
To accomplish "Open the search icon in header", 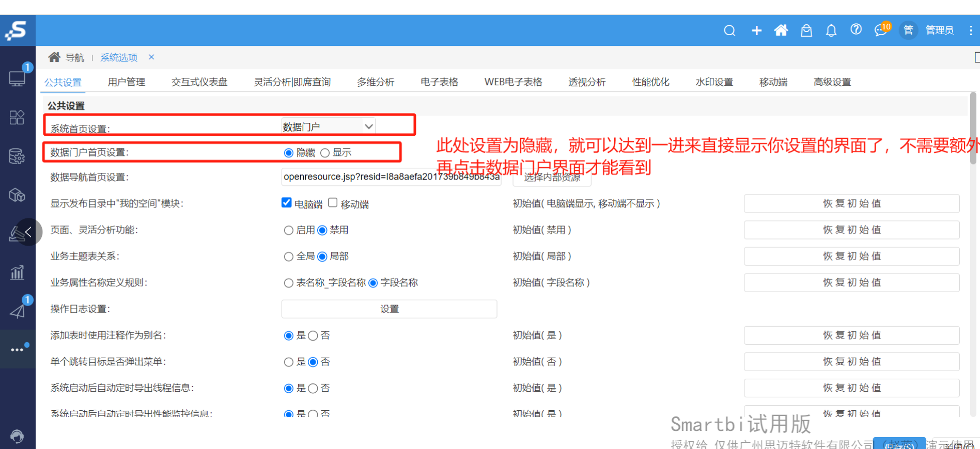I will coord(729,30).
